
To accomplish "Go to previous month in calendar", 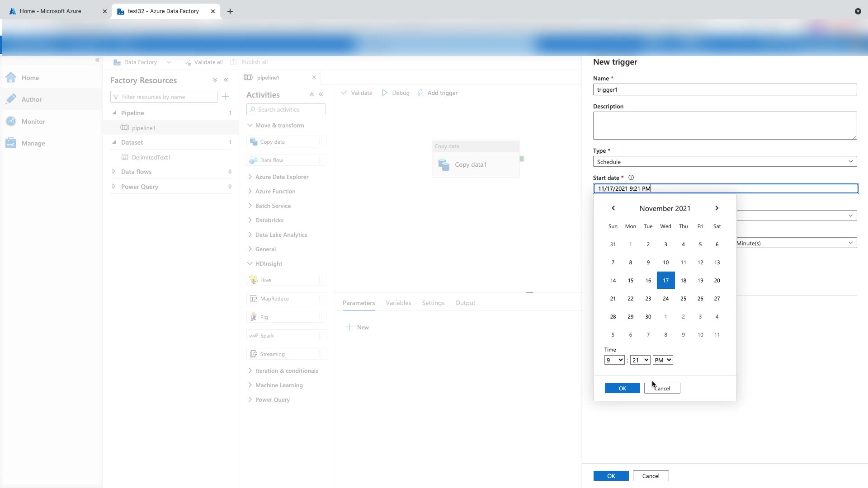I will [613, 208].
